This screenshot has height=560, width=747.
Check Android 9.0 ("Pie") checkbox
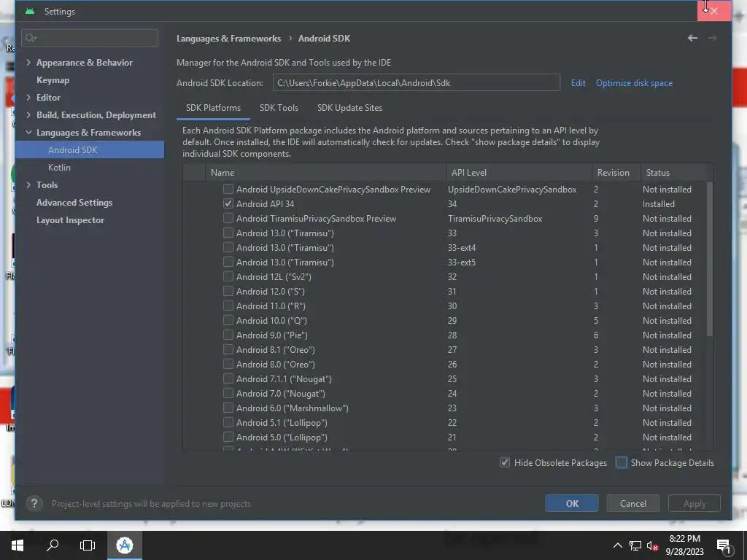pos(228,335)
